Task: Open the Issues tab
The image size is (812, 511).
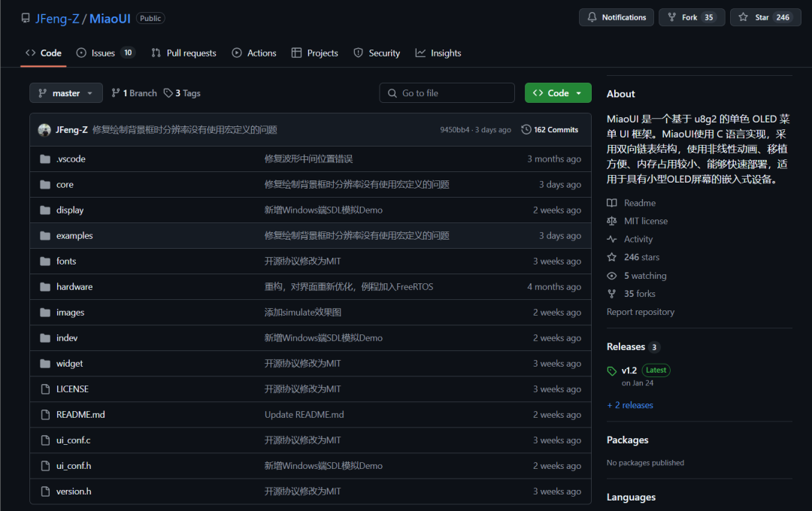Action: click(105, 53)
